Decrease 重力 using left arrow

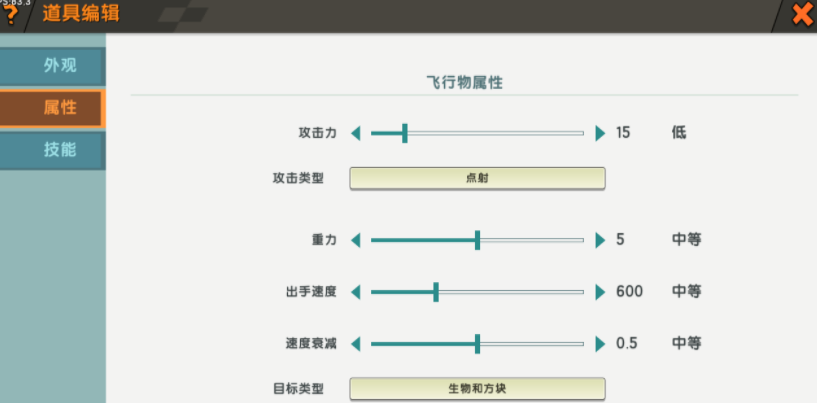point(355,240)
